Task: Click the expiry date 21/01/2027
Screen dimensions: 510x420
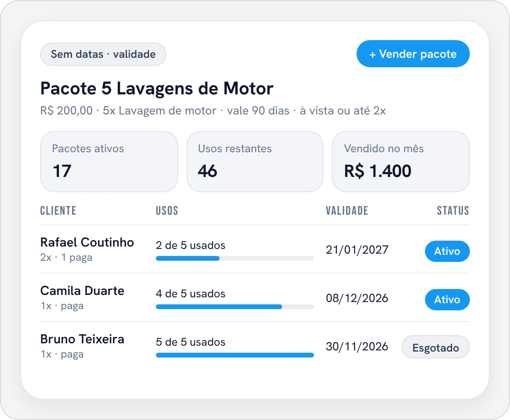Action: tap(357, 250)
